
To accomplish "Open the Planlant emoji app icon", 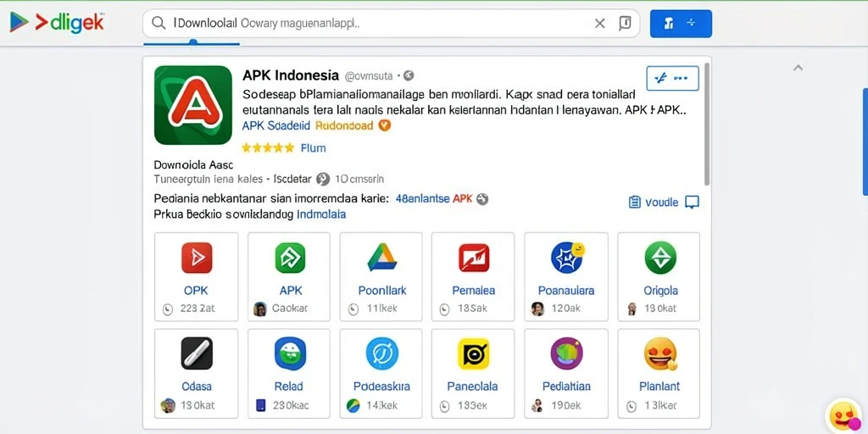I will click(x=660, y=354).
